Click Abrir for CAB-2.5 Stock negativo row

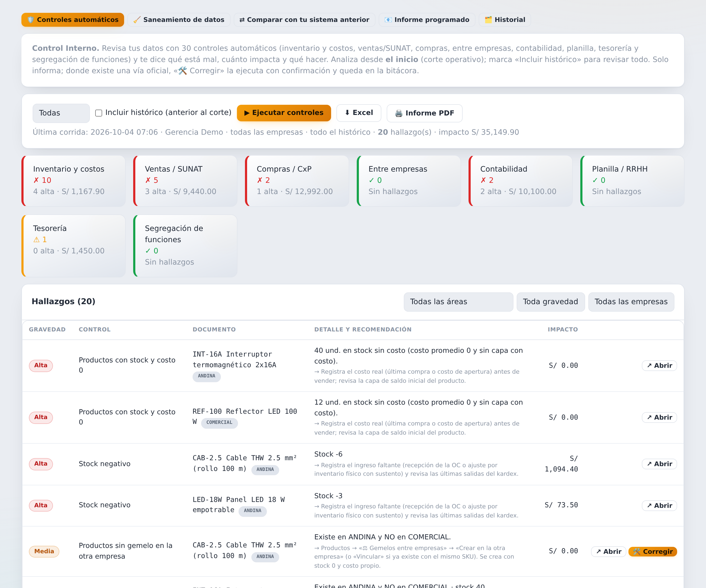(659, 464)
